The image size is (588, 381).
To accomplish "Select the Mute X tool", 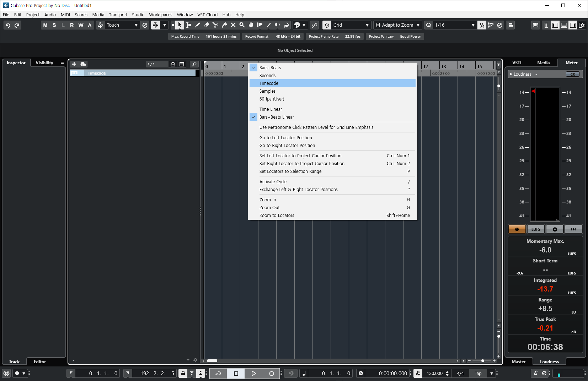I will [x=233, y=25].
